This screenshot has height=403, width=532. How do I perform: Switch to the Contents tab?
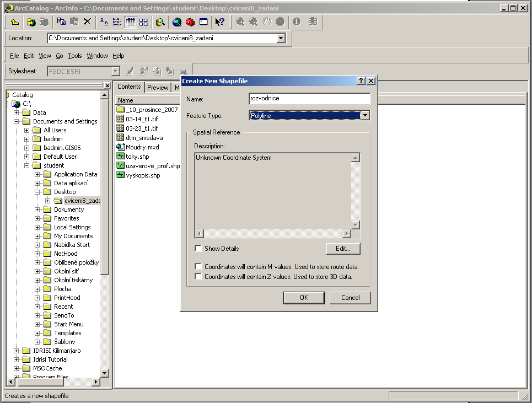click(x=129, y=87)
